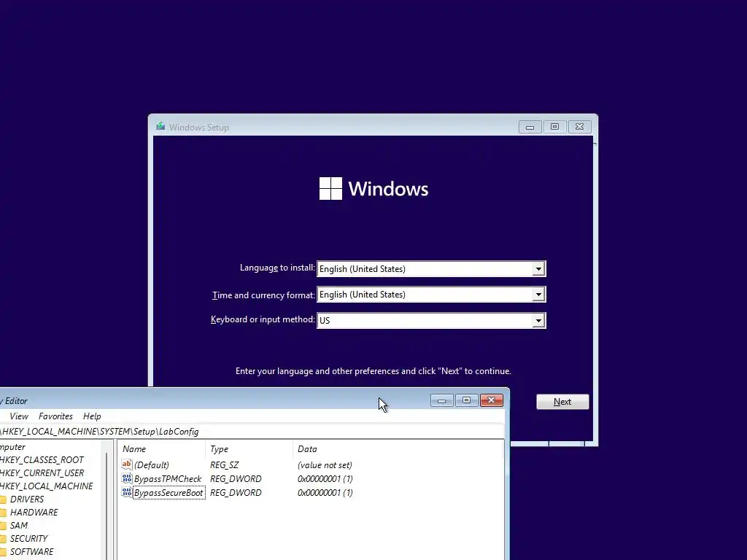747x560 pixels.
Task: Click the Data column header
Action: [x=398, y=449]
